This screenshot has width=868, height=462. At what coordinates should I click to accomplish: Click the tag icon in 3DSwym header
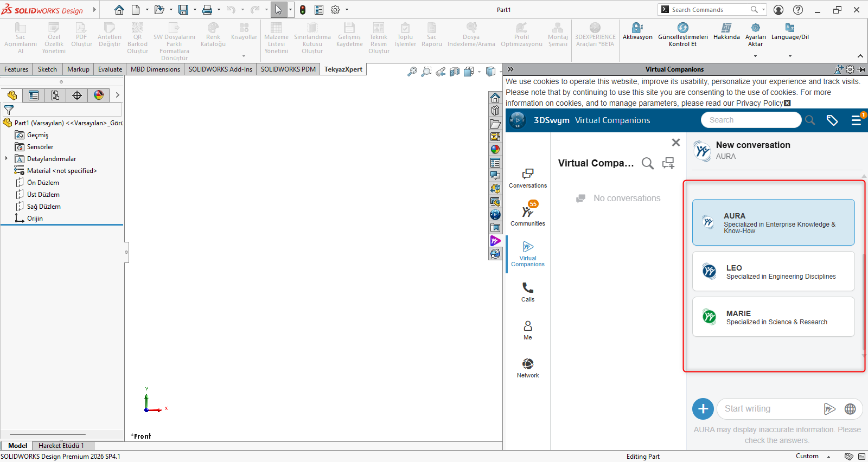click(832, 120)
